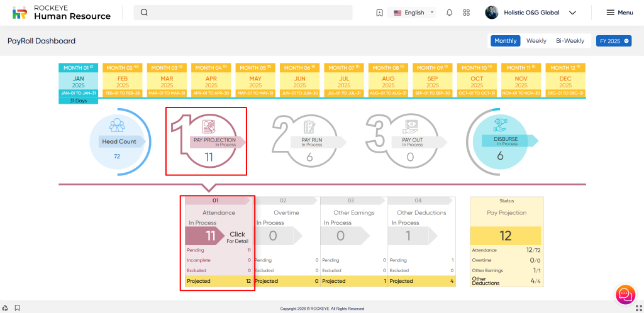Screen dimensions: 644x313
Task: Open the English language dropdown
Action: pos(413,13)
